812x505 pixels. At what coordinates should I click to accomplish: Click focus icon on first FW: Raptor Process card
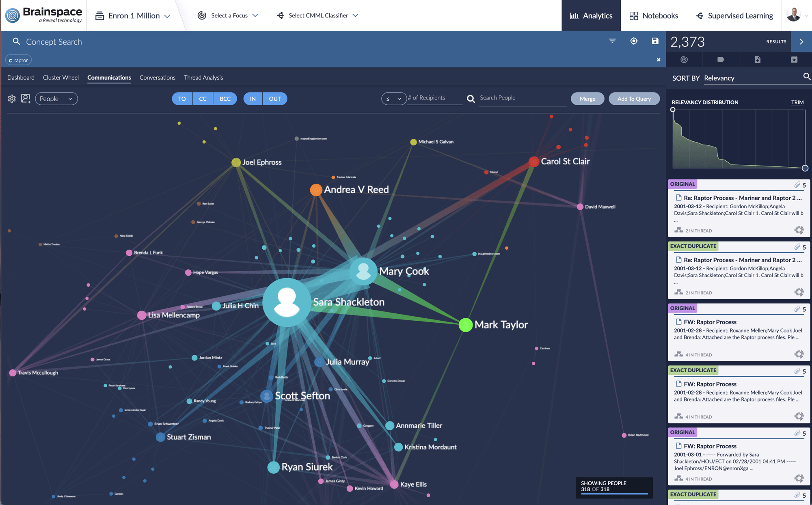click(799, 354)
